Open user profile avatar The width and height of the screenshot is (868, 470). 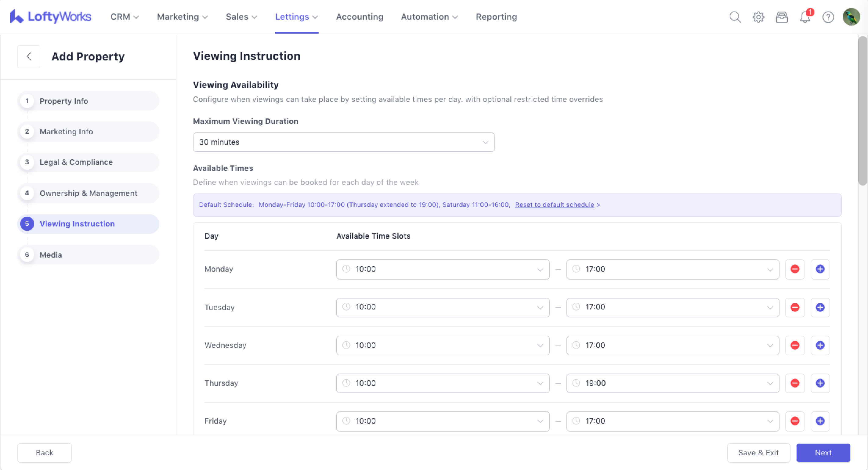pos(851,17)
